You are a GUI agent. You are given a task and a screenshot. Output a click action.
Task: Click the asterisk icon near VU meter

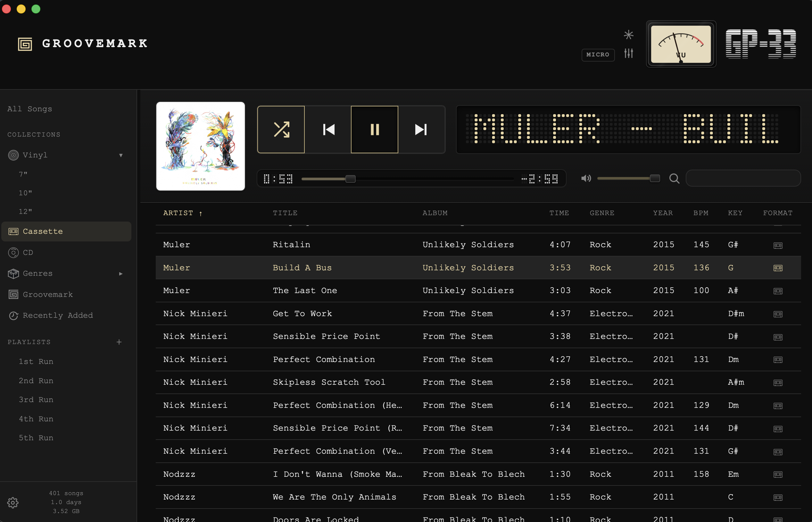(x=628, y=35)
